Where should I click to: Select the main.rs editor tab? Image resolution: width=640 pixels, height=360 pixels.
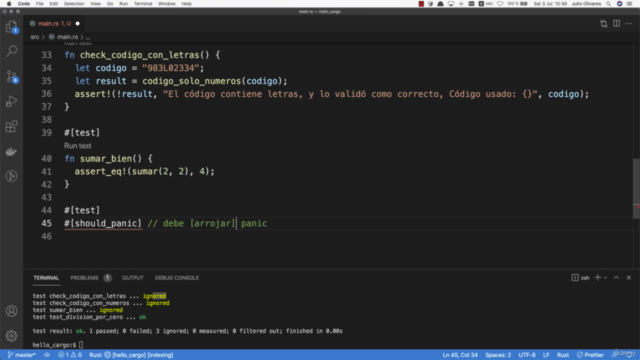pyautogui.click(x=54, y=24)
